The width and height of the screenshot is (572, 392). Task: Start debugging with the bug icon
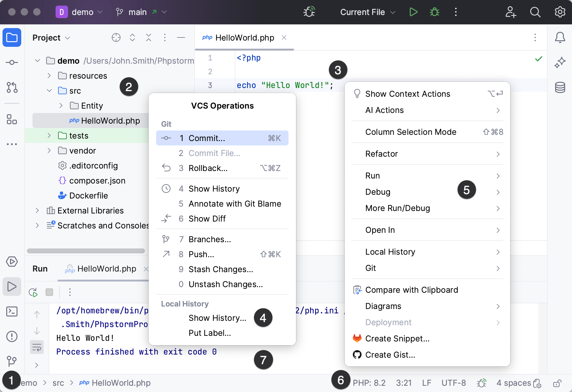pos(434,12)
